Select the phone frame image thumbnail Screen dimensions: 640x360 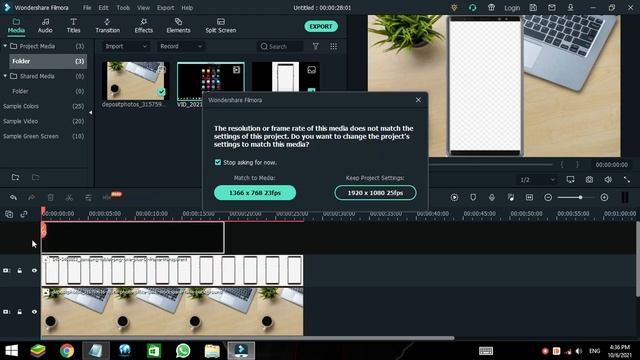click(286, 77)
